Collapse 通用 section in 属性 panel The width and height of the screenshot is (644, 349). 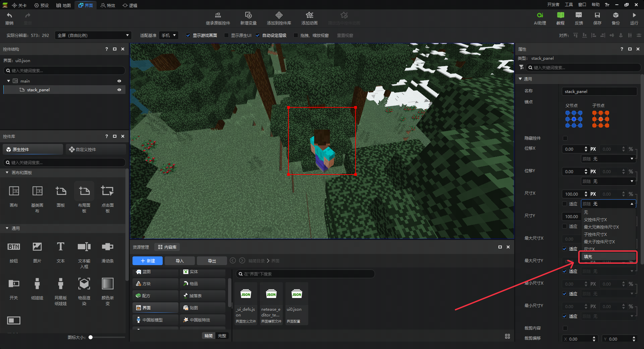click(520, 79)
